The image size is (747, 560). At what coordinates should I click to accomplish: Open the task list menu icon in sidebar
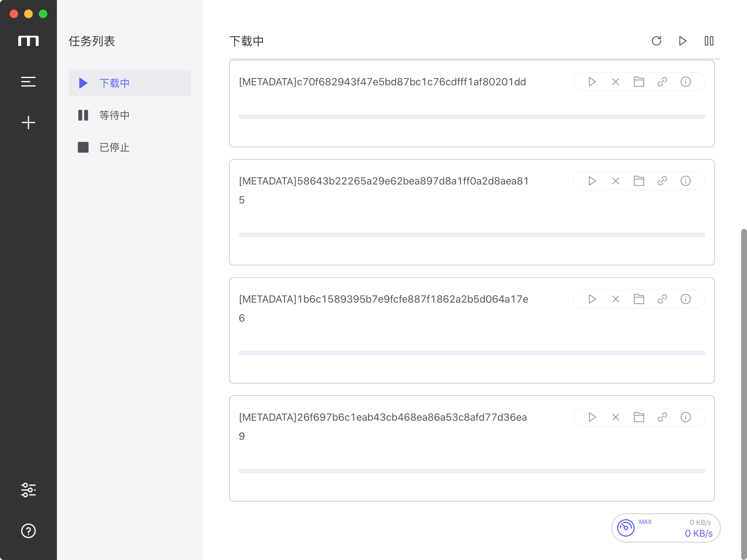point(28,82)
